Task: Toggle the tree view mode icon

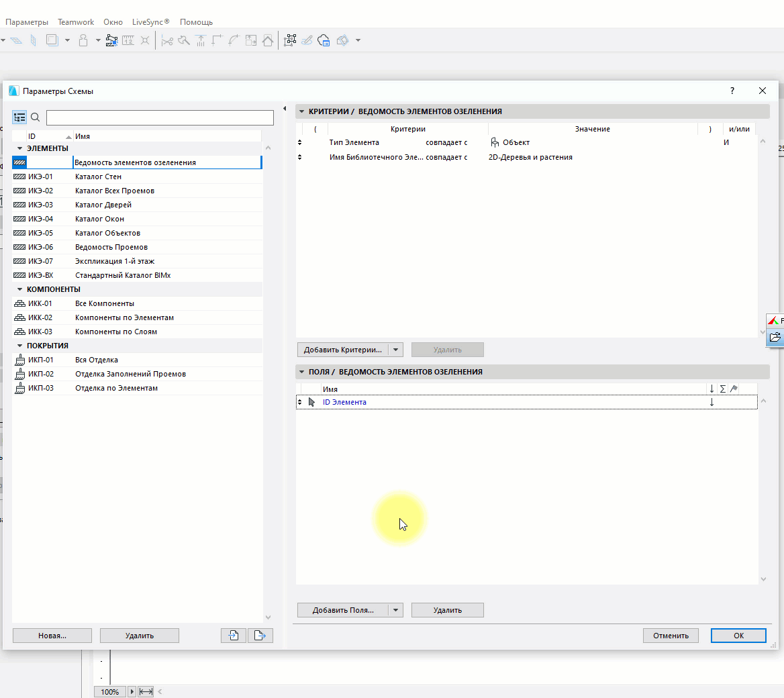Action: pyautogui.click(x=19, y=117)
